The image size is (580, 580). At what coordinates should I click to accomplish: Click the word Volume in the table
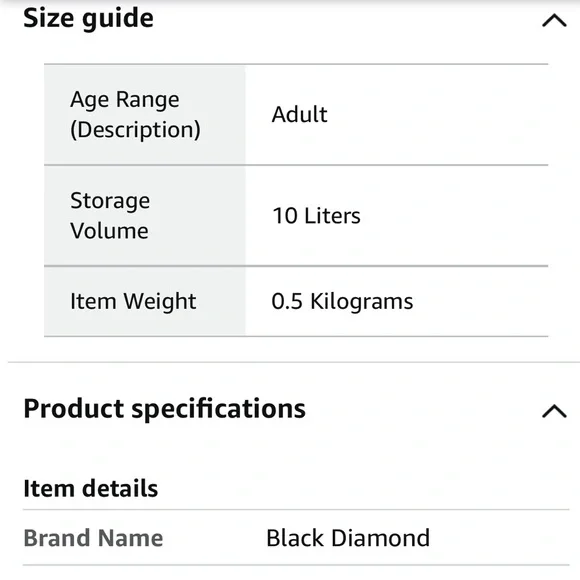pyautogui.click(x=109, y=231)
